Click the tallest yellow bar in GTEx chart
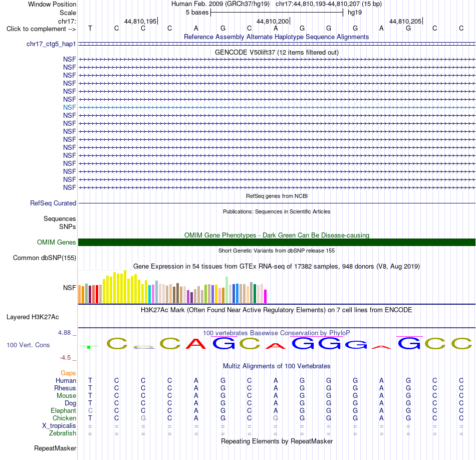 pyautogui.click(x=125, y=287)
